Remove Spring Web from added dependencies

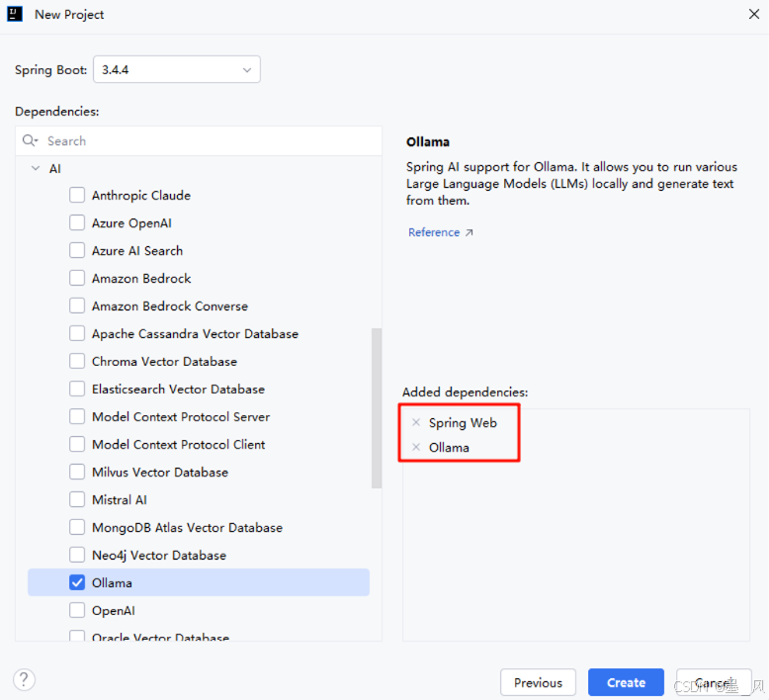pyautogui.click(x=416, y=422)
